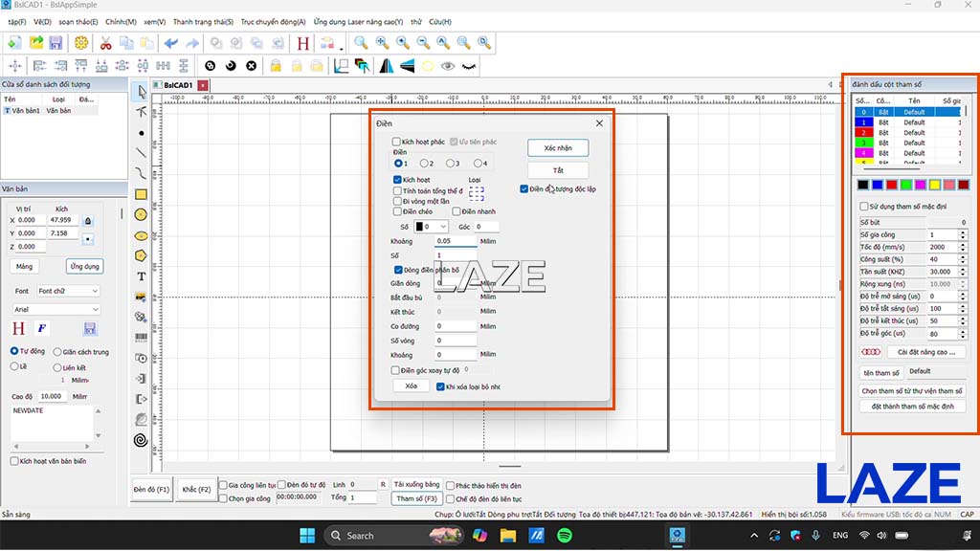The width and height of the screenshot is (980, 551).
Task: Click the mirror flip toolbar icon
Action: (387, 66)
